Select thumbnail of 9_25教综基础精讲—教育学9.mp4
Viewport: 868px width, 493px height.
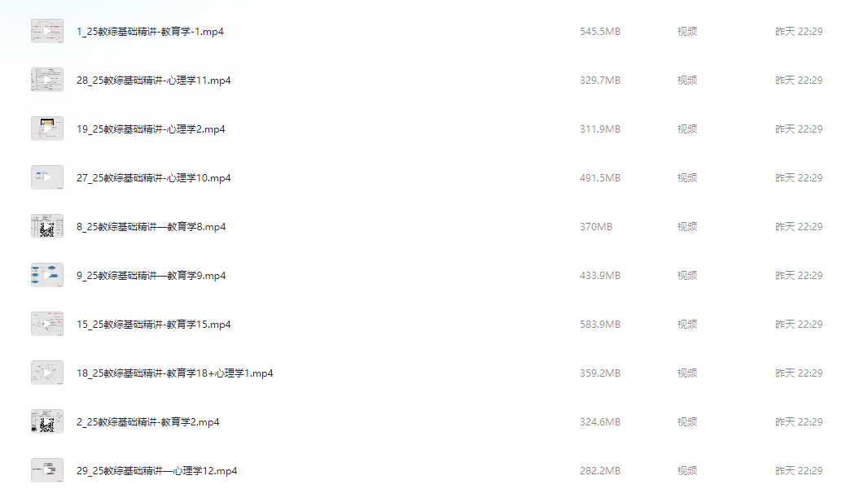pyautogui.click(x=47, y=276)
